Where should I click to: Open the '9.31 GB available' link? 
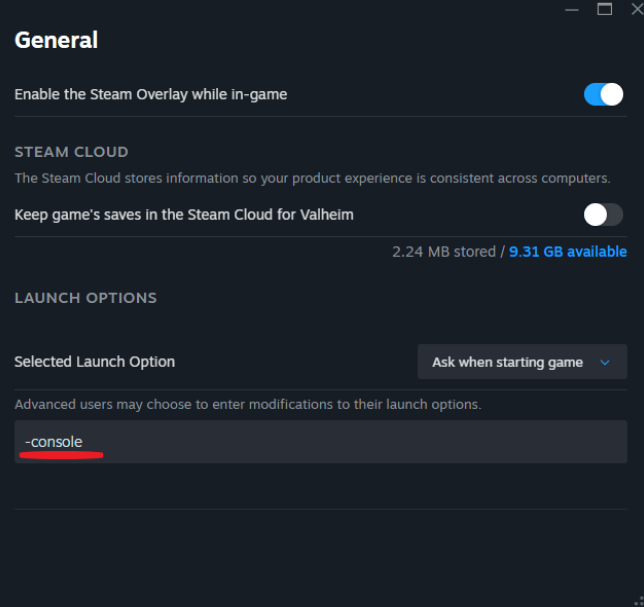[x=568, y=251]
